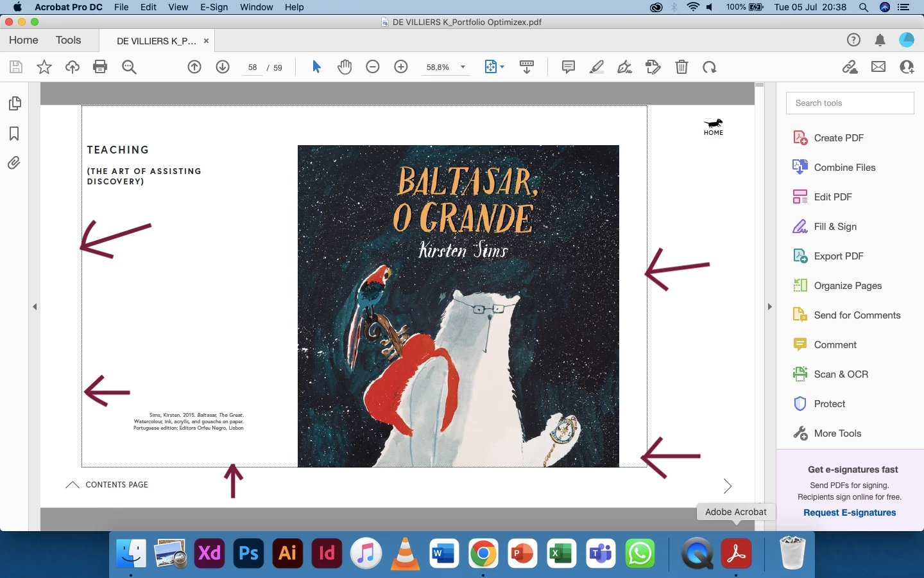Switch to the Tools tab
Screen dimensions: 924x578
pos(68,40)
